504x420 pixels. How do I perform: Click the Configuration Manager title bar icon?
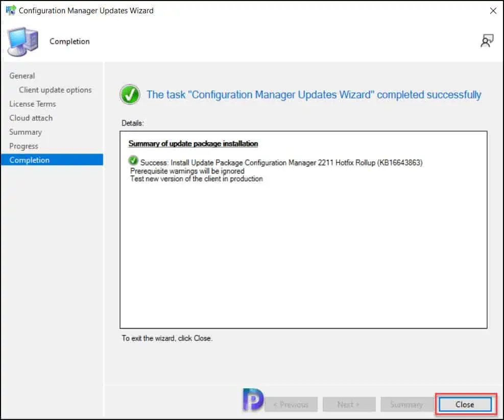(11, 10)
